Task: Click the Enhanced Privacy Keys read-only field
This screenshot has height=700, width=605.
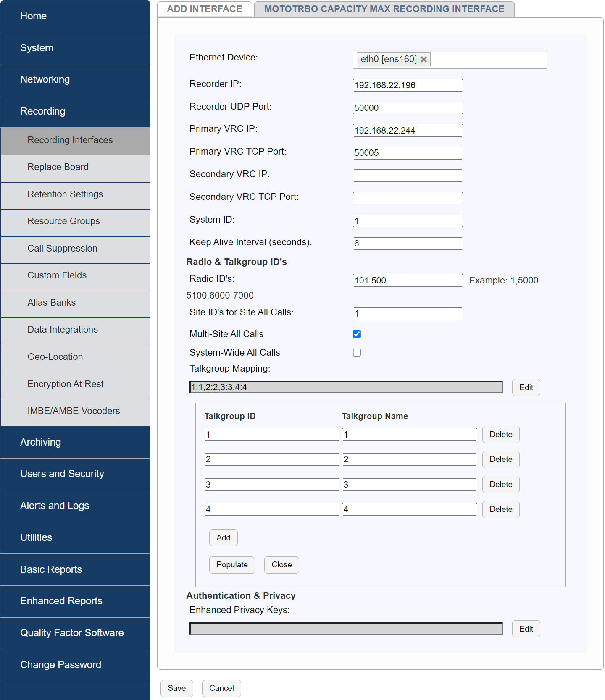Action: pyautogui.click(x=346, y=629)
